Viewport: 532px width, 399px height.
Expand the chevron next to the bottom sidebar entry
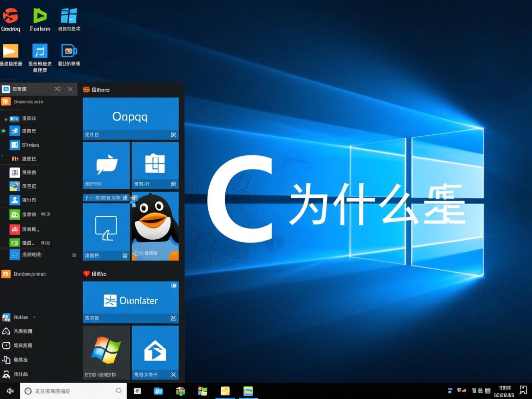click(x=74, y=254)
